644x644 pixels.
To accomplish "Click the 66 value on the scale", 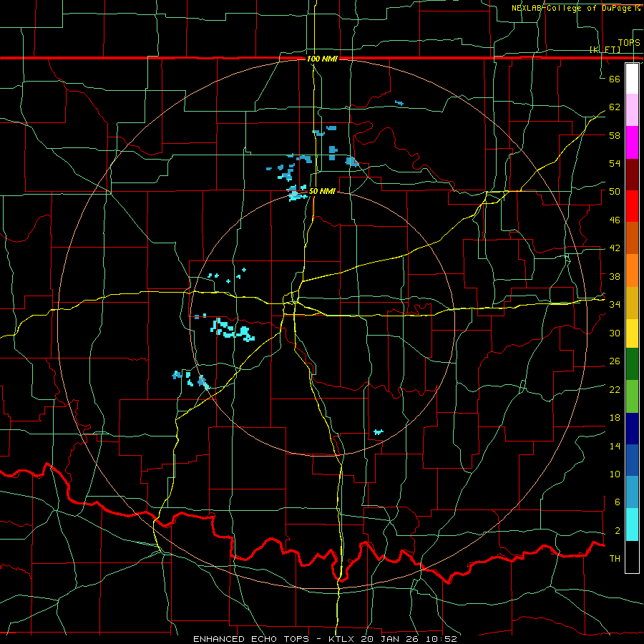I will coord(615,79).
